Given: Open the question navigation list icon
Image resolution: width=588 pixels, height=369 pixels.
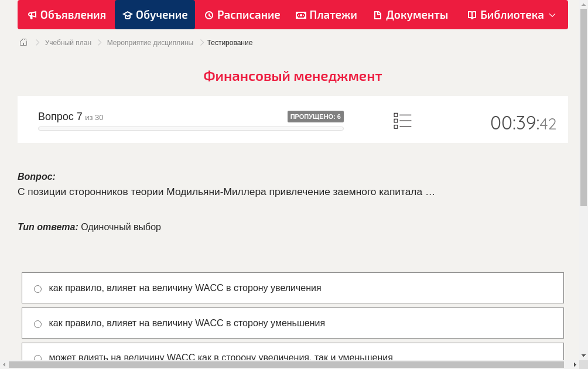Looking at the screenshot, I should [x=402, y=121].
